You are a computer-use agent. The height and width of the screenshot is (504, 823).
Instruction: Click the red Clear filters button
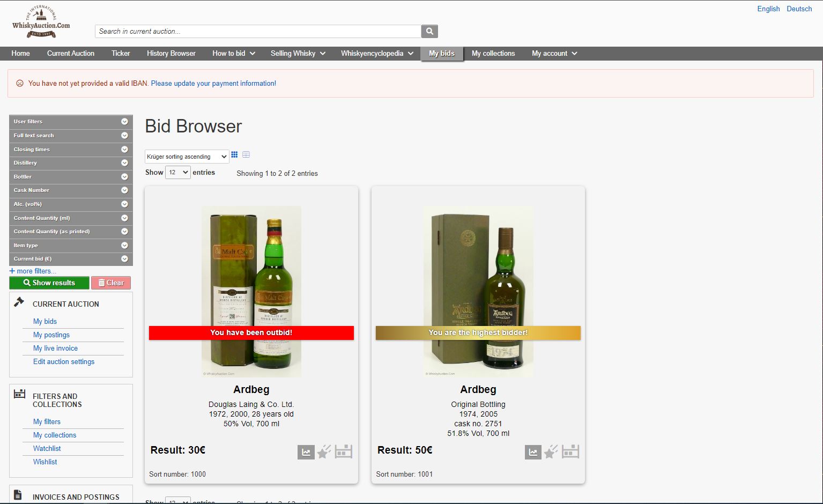[111, 283]
